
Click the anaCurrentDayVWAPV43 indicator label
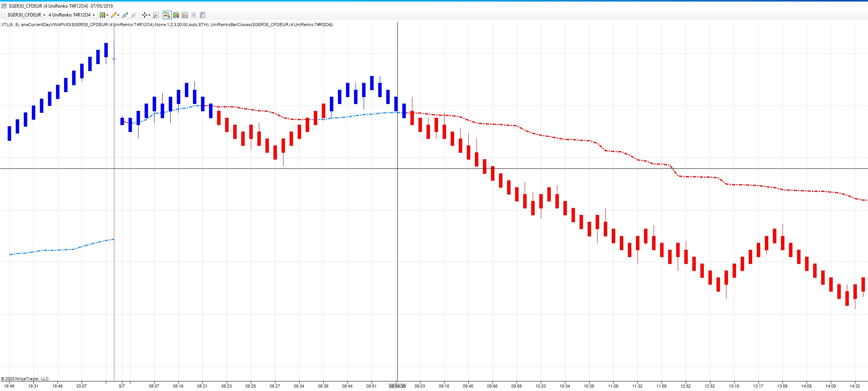115,25
